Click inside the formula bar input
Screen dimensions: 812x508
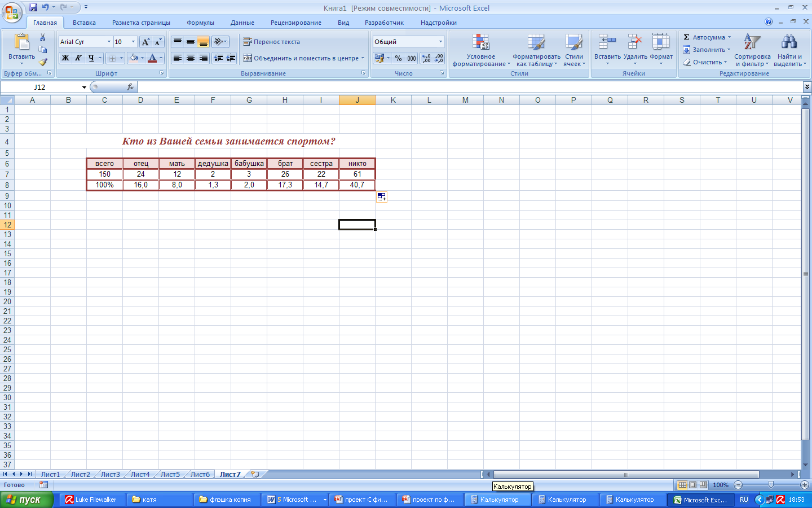point(470,87)
